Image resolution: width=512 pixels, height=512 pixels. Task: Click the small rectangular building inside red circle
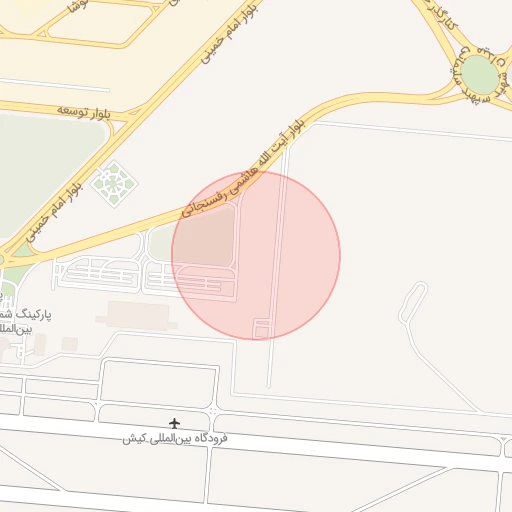pyautogui.click(x=262, y=329)
